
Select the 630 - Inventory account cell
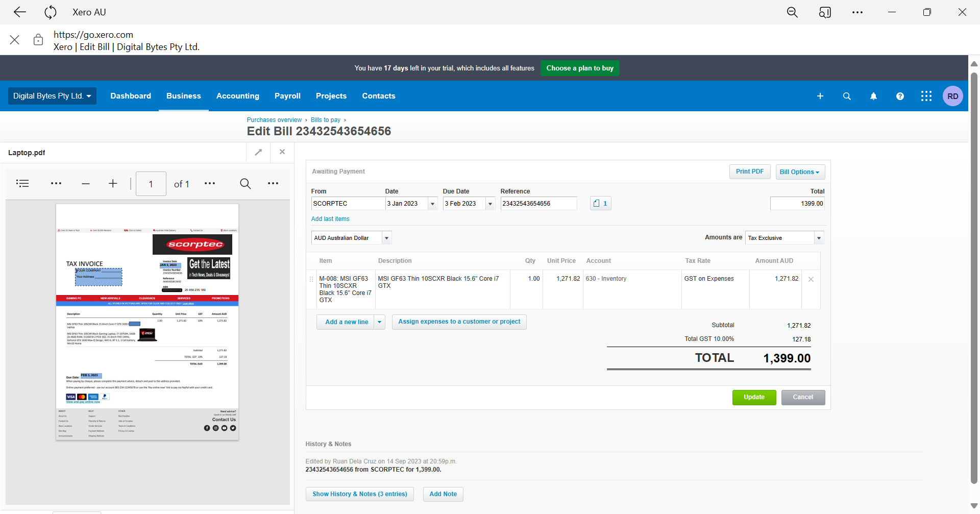632,289
